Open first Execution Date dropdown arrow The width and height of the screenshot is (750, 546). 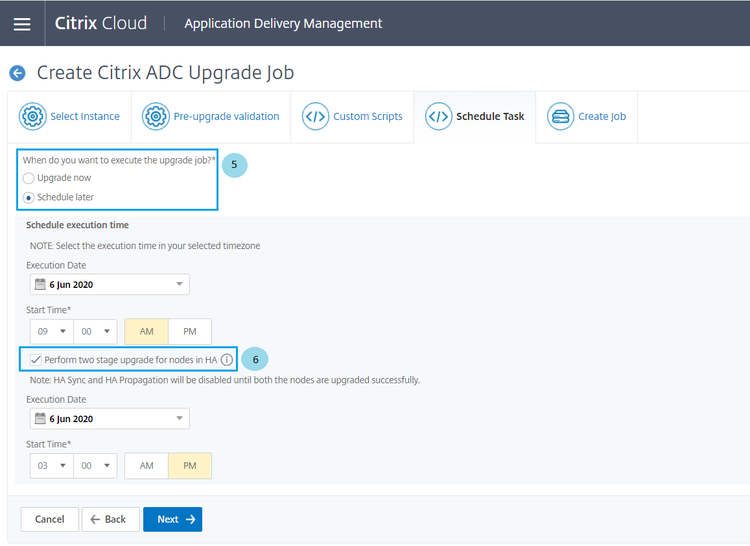tap(179, 284)
